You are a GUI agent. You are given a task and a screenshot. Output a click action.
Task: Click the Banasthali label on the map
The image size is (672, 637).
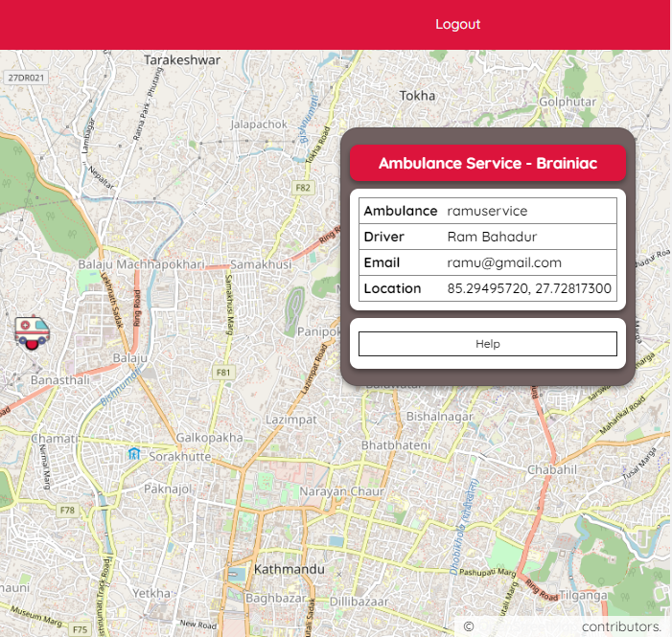[x=60, y=380]
